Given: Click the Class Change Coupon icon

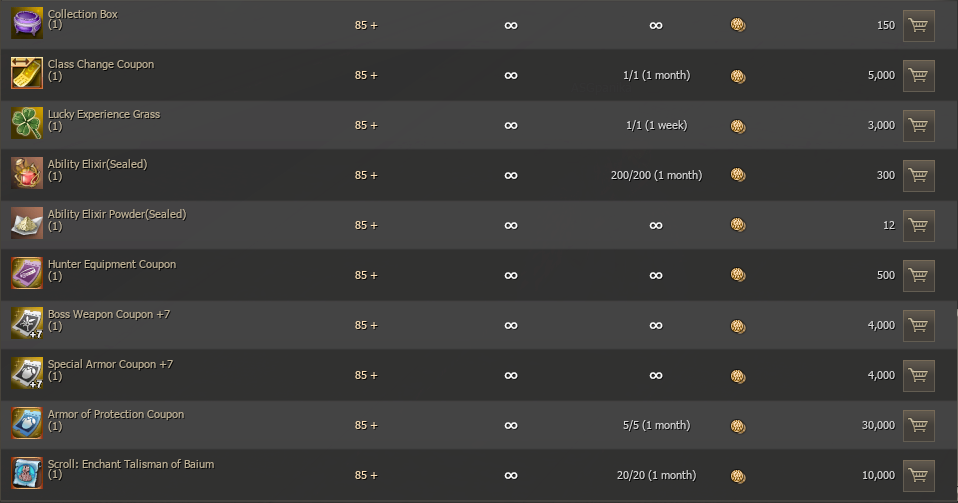Looking at the screenshot, I should point(27,74).
